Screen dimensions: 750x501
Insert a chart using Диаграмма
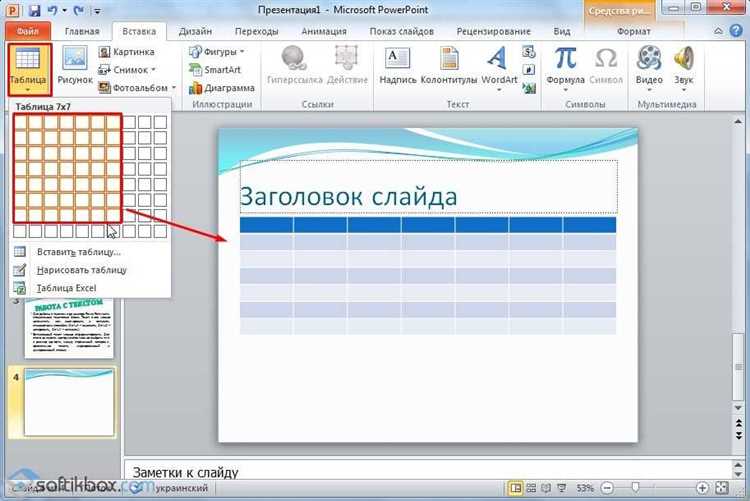point(228,88)
